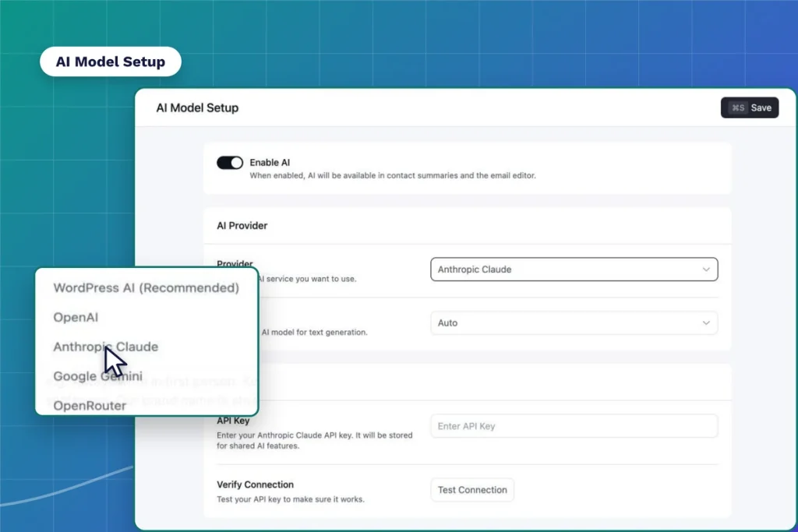Click the Enable AI description sentence
Image resolution: width=798 pixels, height=532 pixels.
(x=393, y=175)
